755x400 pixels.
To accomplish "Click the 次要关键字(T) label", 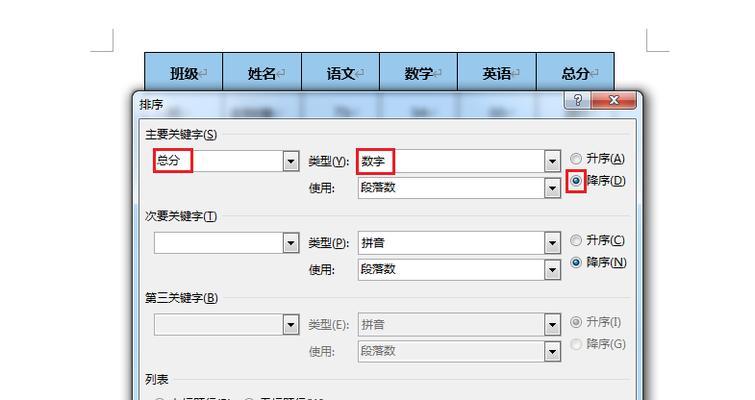I will 181,216.
